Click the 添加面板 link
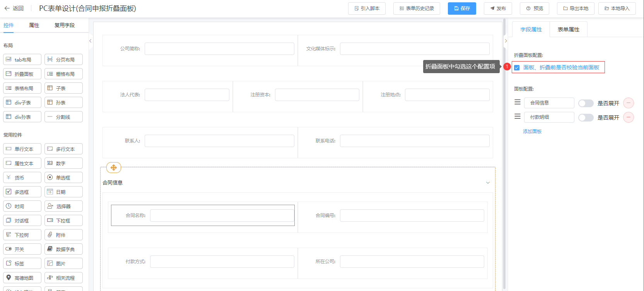This screenshot has height=291, width=644. coord(532,132)
